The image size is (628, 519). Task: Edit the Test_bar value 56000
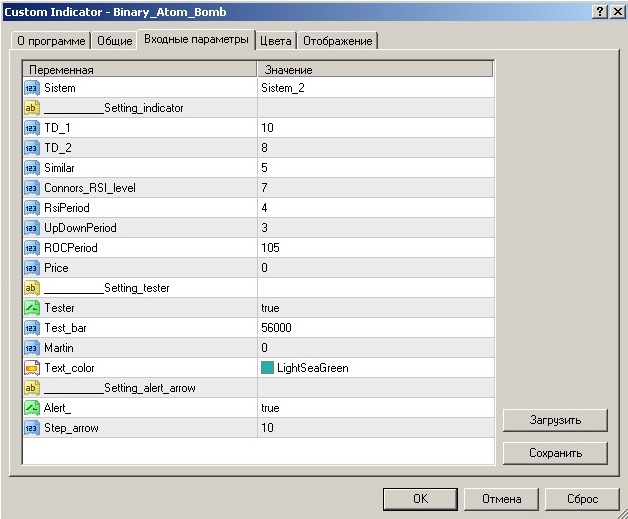click(x=376, y=328)
